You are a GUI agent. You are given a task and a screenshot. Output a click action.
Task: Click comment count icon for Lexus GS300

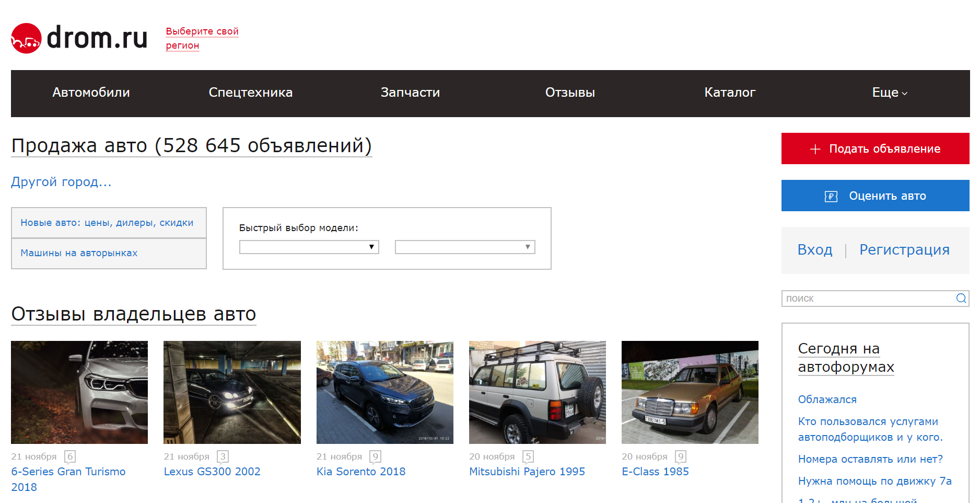click(x=223, y=456)
